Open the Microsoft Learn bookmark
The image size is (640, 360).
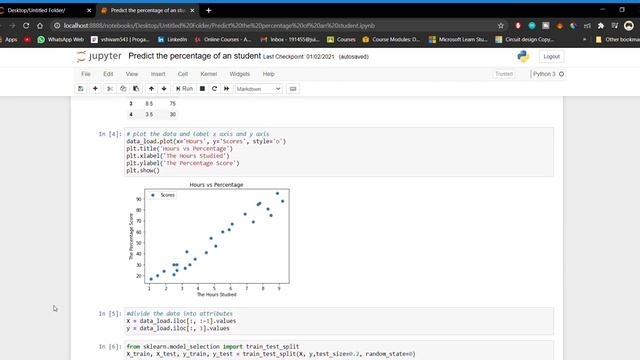point(458,40)
